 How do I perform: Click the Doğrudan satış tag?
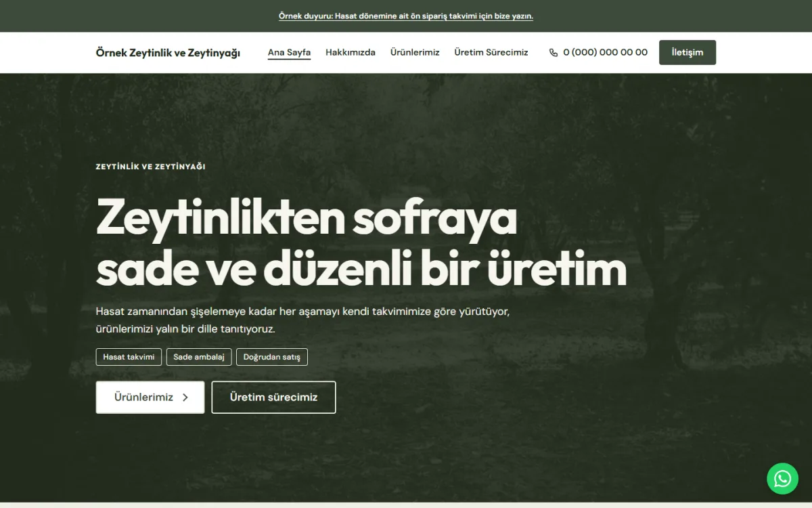pos(272,357)
